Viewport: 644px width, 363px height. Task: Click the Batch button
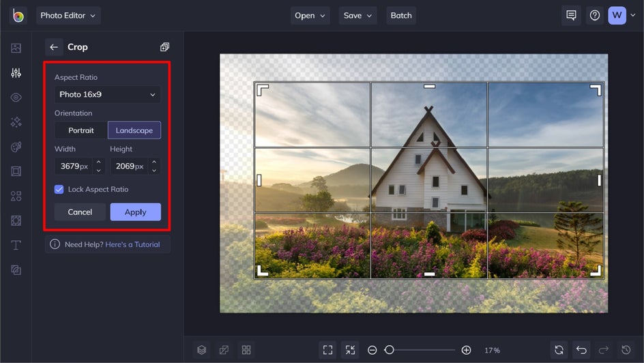click(x=401, y=16)
